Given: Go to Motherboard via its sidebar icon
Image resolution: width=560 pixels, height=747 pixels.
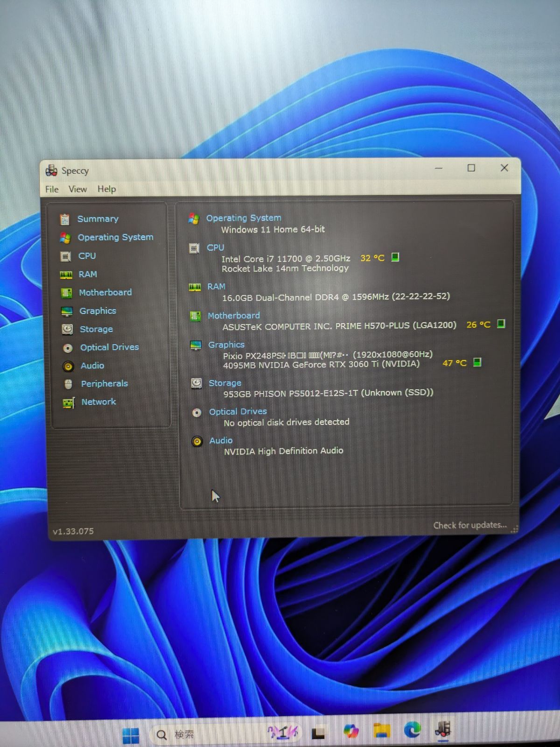Looking at the screenshot, I should (67, 293).
